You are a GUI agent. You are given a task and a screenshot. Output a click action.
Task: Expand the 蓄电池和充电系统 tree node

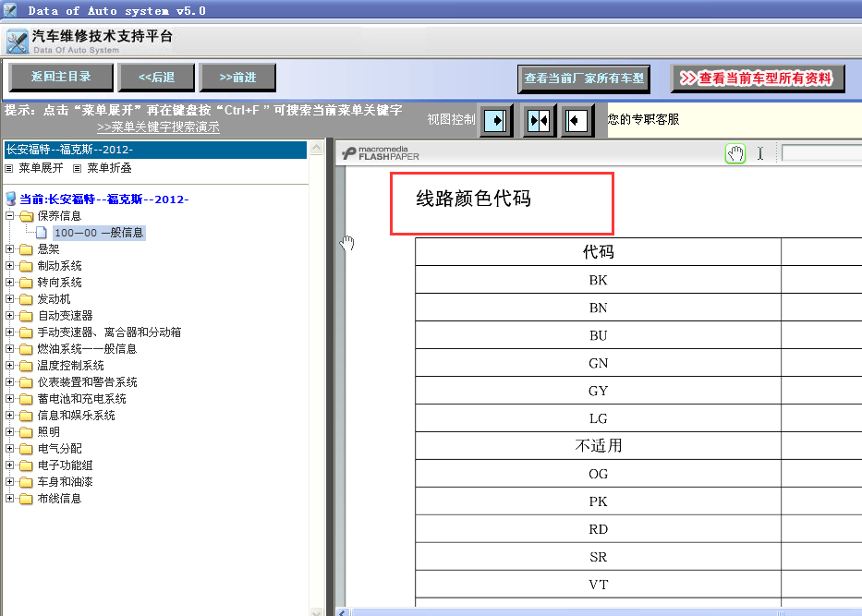pyautogui.click(x=9, y=398)
